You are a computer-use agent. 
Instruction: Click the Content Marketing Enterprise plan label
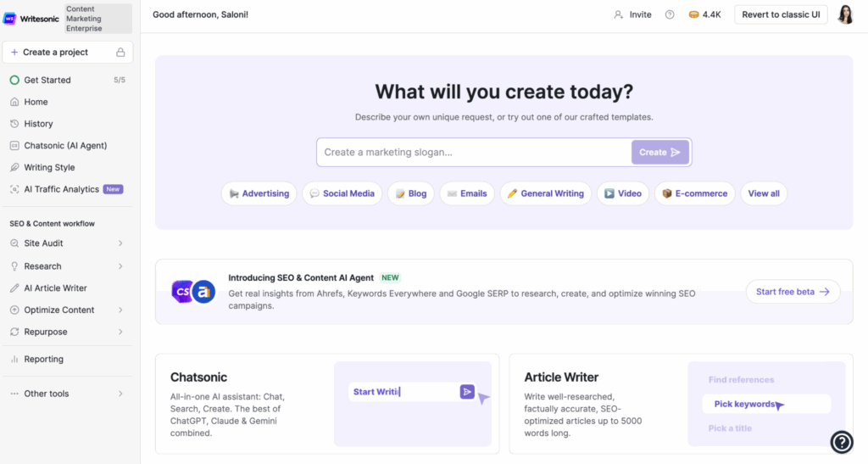tap(97, 19)
